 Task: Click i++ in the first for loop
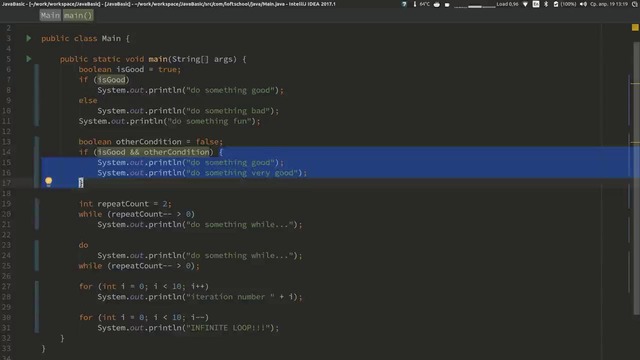coord(198,286)
